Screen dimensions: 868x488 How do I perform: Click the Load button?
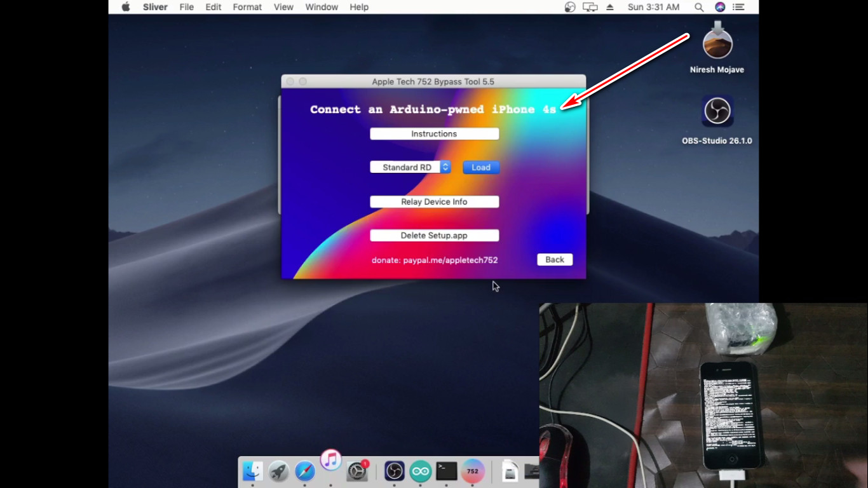pos(481,167)
